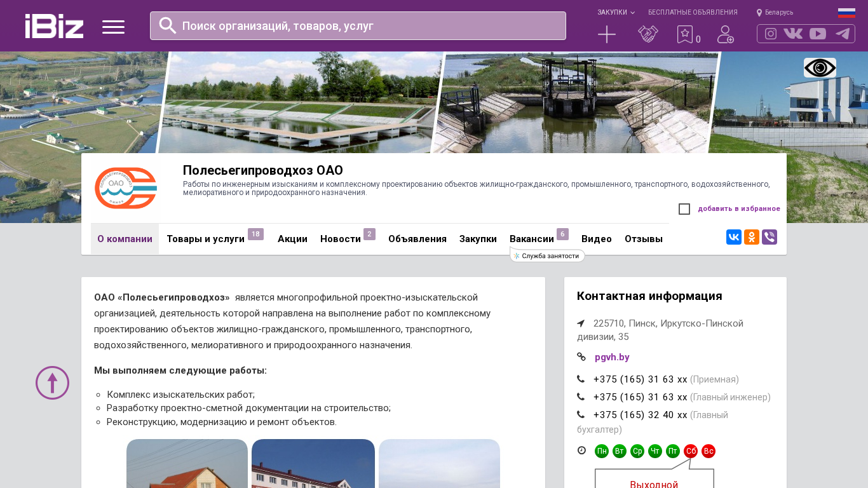Click добавить в избранное link text
Viewport: 868px width, 488px height.
tap(739, 209)
